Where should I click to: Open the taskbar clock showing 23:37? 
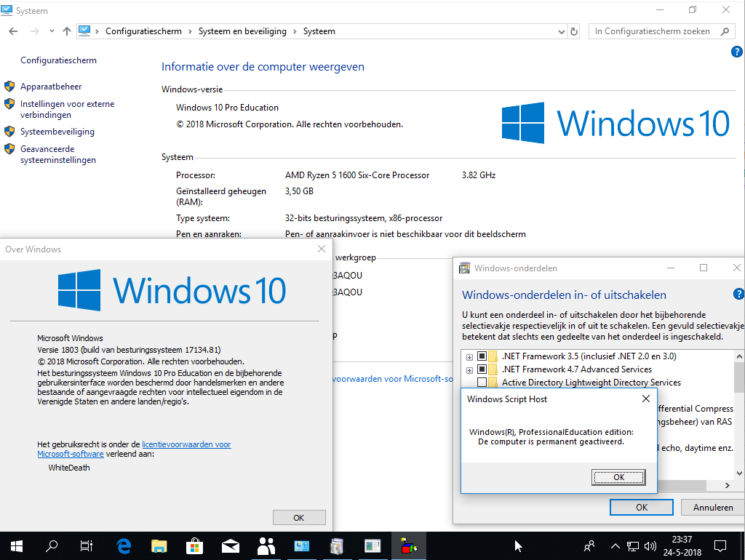click(x=682, y=546)
